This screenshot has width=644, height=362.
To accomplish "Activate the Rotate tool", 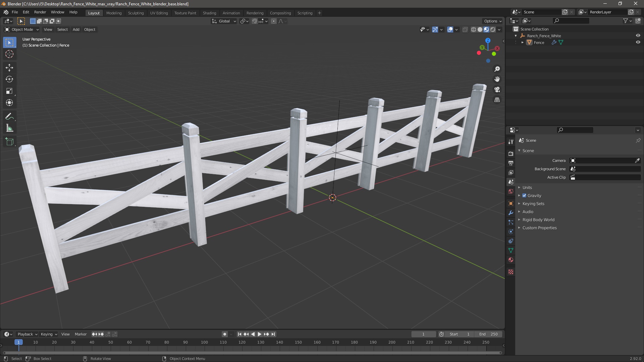I will click(9, 79).
